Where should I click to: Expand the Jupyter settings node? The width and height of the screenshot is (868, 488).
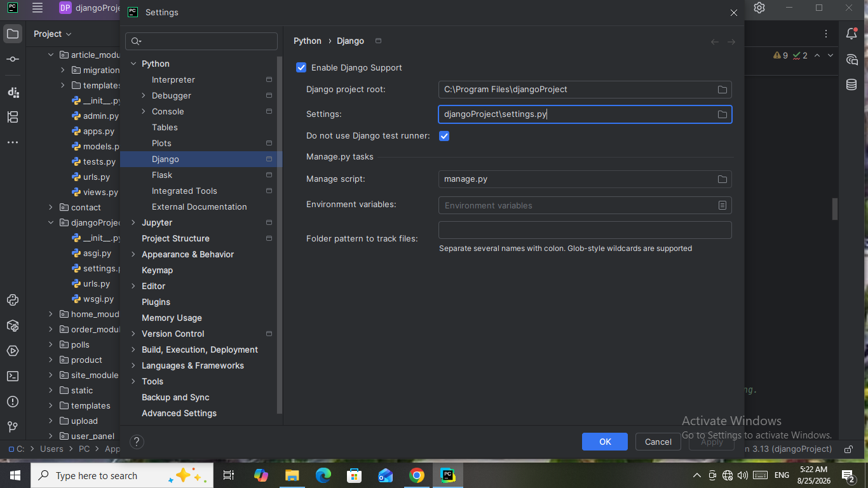click(133, 222)
